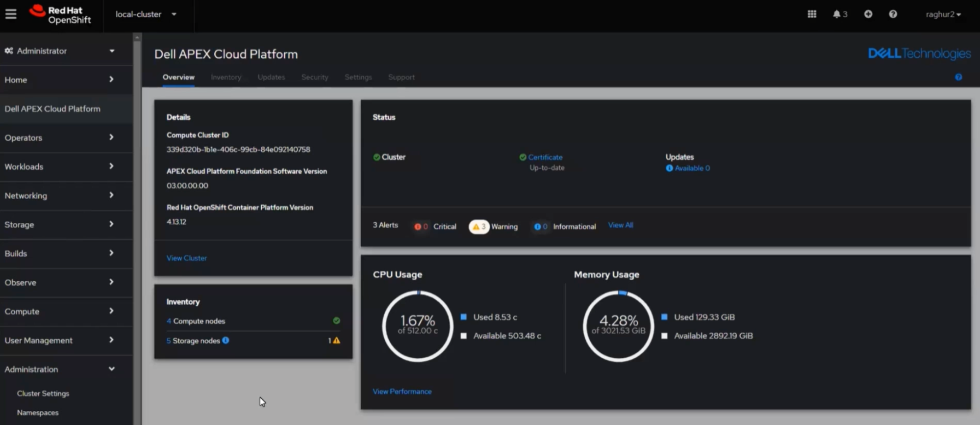This screenshot has width=980, height=425.
Task: Open the application launcher grid icon
Action: coord(812,14)
